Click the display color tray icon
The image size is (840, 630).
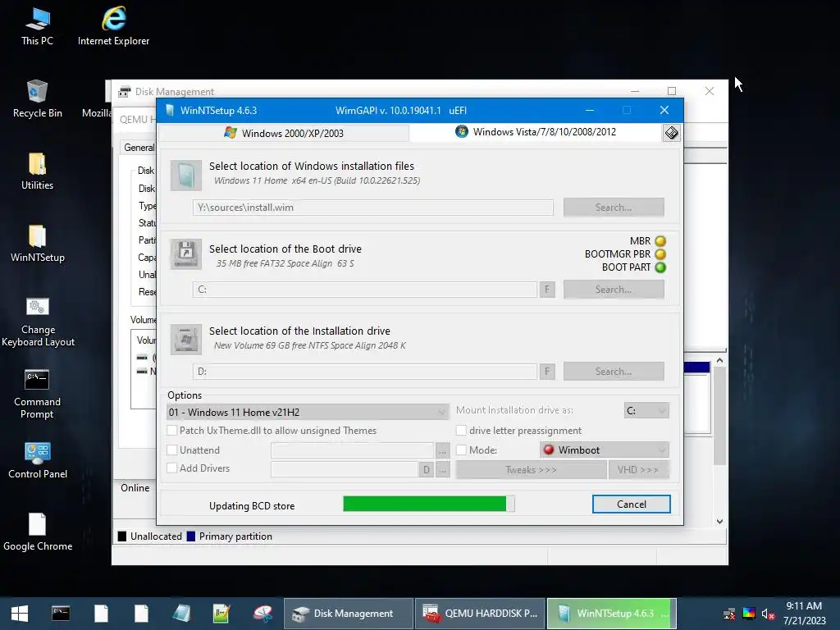pos(749,614)
